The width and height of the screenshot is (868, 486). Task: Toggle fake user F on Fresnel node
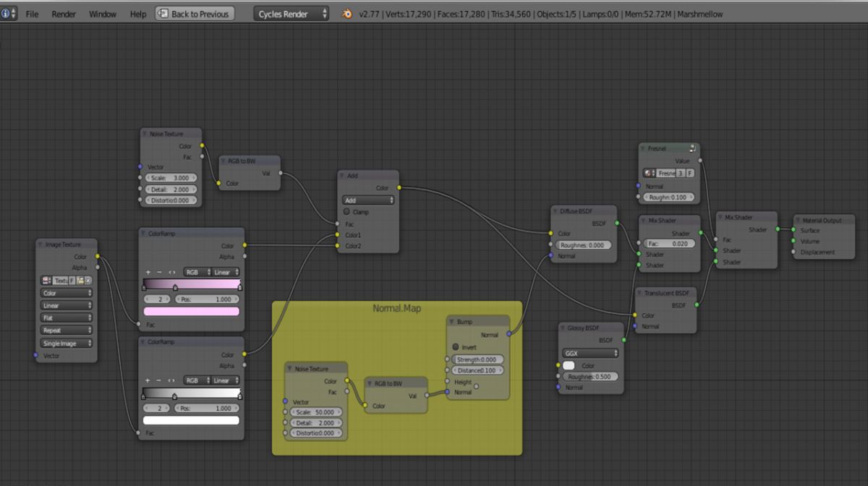(690, 174)
